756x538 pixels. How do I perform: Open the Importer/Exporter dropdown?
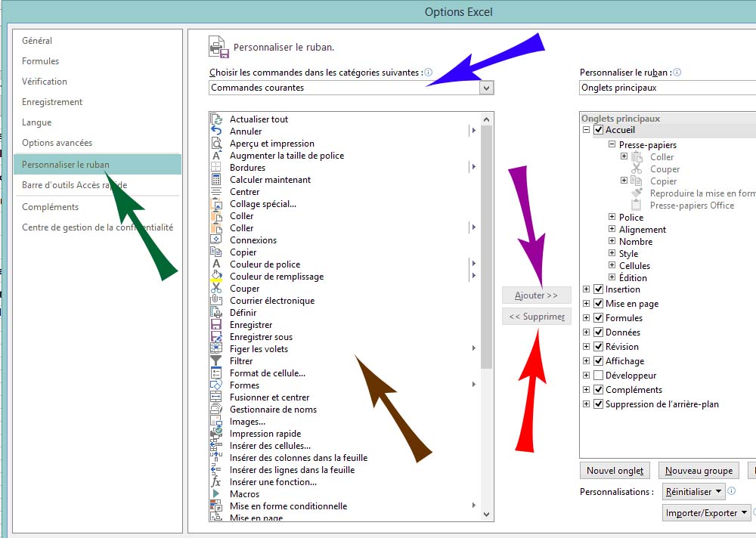(706, 513)
